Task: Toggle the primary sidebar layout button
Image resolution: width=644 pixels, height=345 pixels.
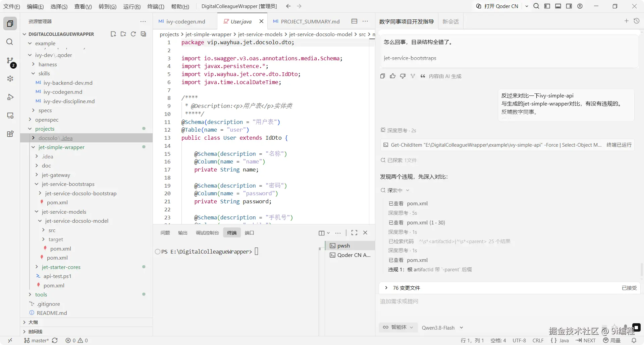Action: (547, 6)
